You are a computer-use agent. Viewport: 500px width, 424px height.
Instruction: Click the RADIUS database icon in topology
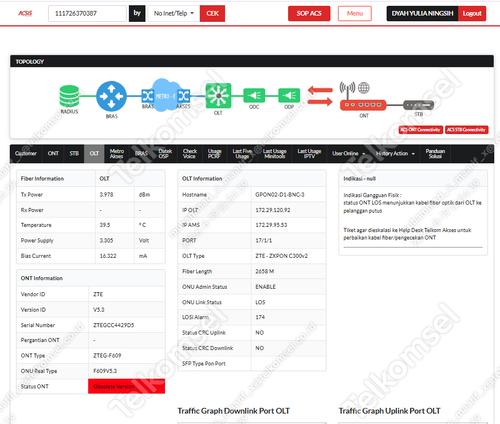click(x=69, y=96)
